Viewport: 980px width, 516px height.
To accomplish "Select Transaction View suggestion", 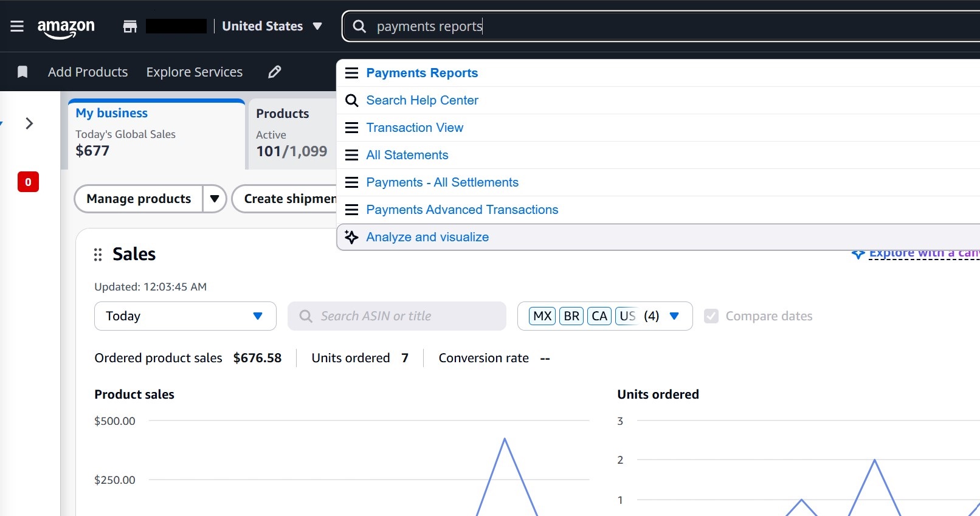I will 658,128.
